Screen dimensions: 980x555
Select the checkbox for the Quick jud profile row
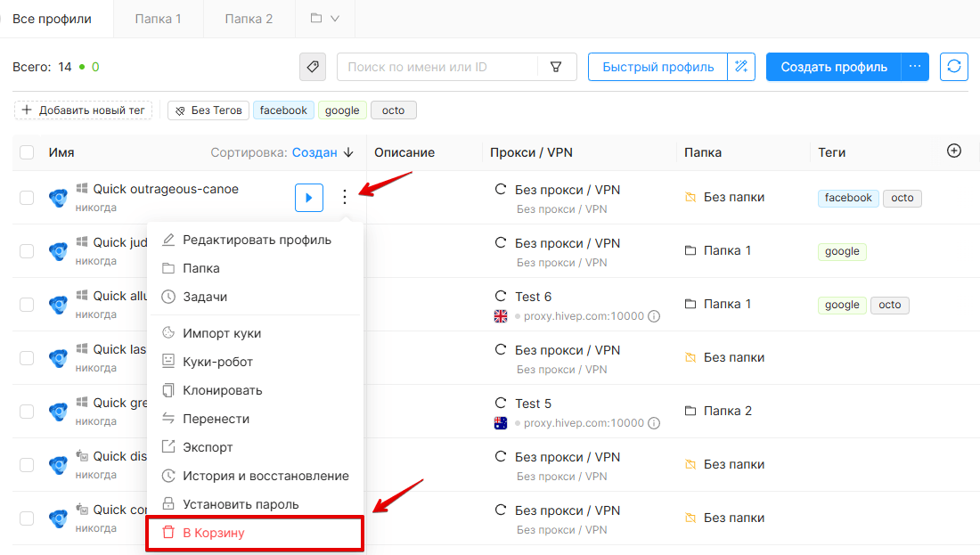(x=27, y=251)
